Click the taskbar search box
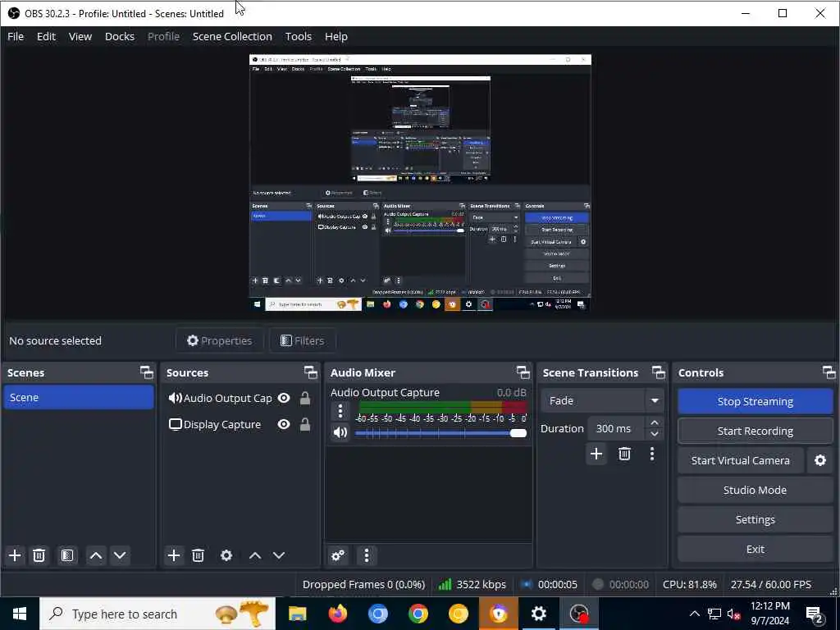The image size is (840, 630). [157, 614]
